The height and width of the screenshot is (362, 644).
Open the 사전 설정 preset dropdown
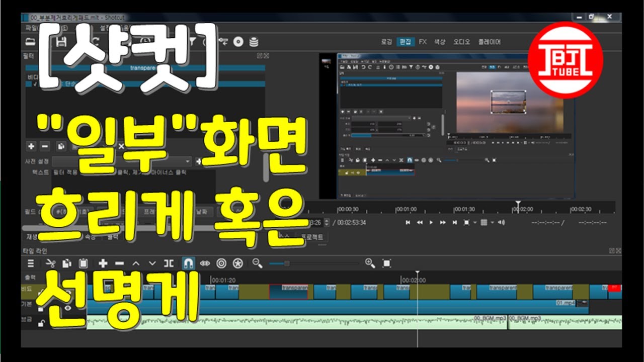click(122, 161)
